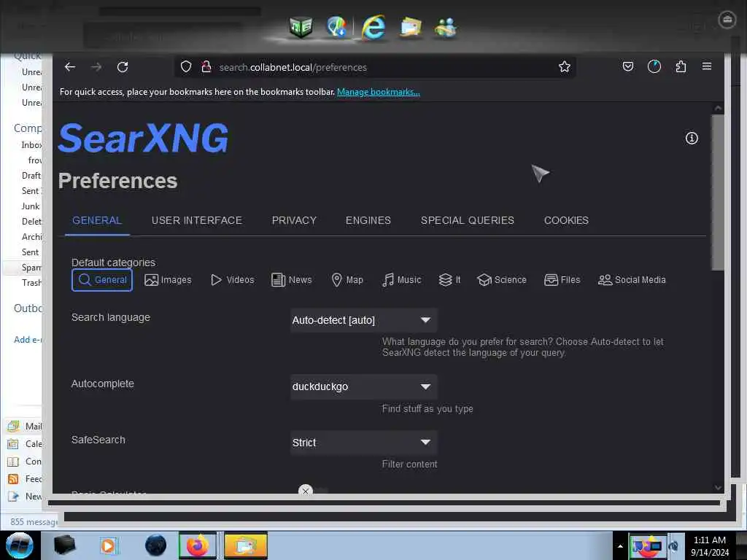Image resolution: width=747 pixels, height=560 pixels.
Task: Bookmark this page with the star icon
Action: pos(564,67)
